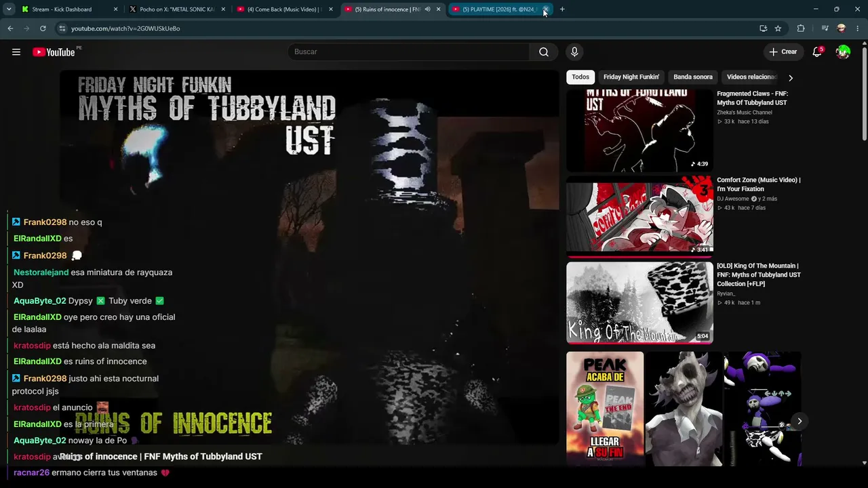This screenshot has height=488, width=868.
Task: Select the Todos filter chip
Action: 580,77
